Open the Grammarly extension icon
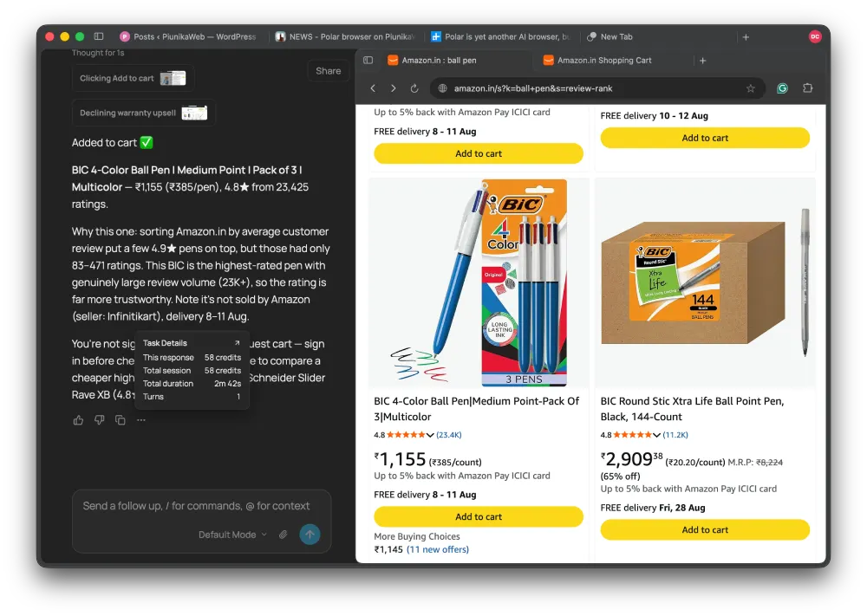Screen dimensions: 867x616 782,88
